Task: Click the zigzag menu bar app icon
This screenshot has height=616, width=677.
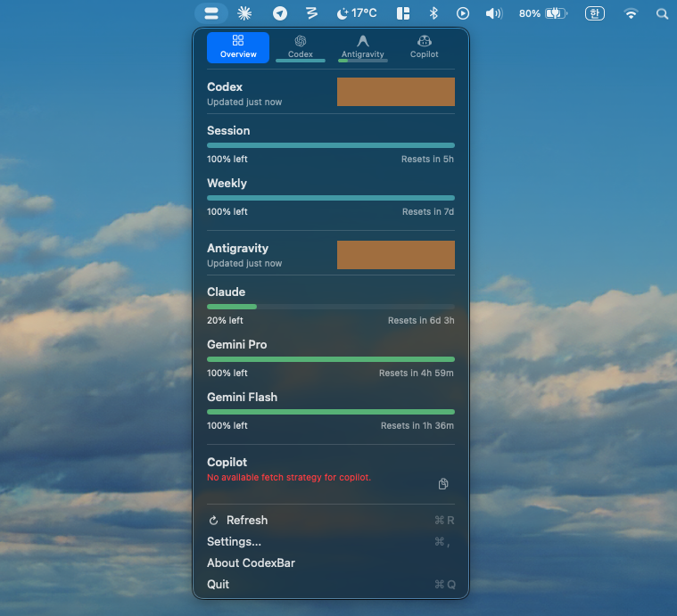Action: [x=311, y=13]
